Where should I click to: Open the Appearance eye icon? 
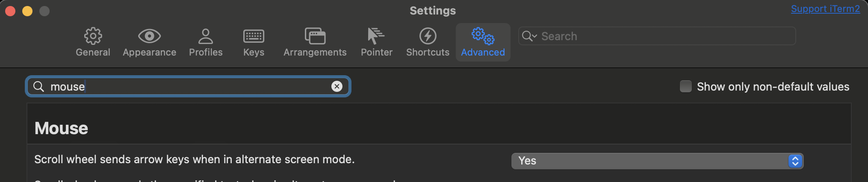coord(149,36)
